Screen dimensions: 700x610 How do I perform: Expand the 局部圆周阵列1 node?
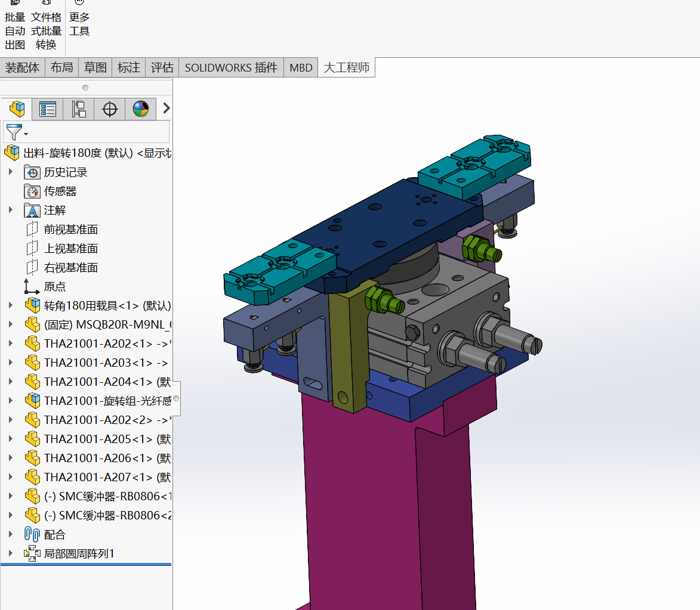coord(11,553)
